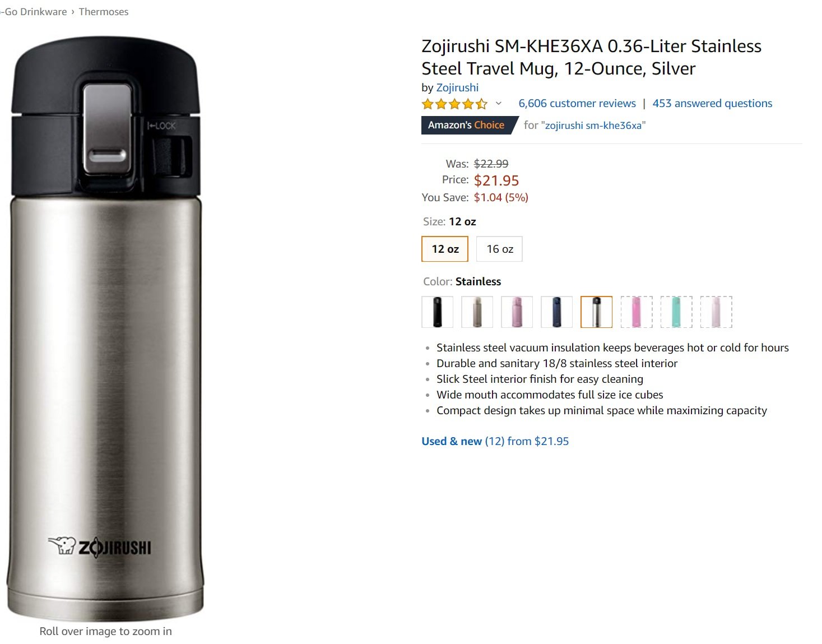Open the 6,606 customer reviews link

click(577, 103)
